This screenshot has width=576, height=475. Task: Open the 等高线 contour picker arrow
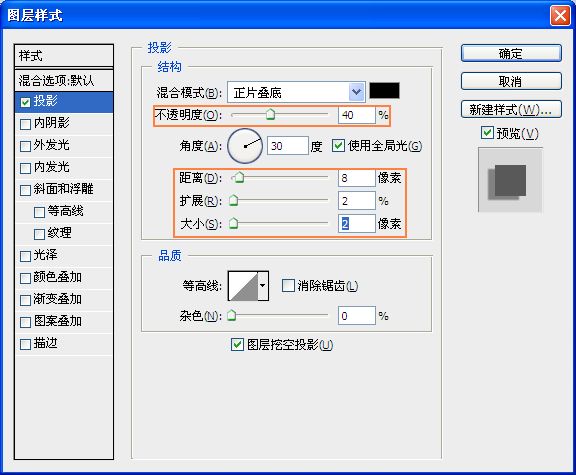(263, 285)
